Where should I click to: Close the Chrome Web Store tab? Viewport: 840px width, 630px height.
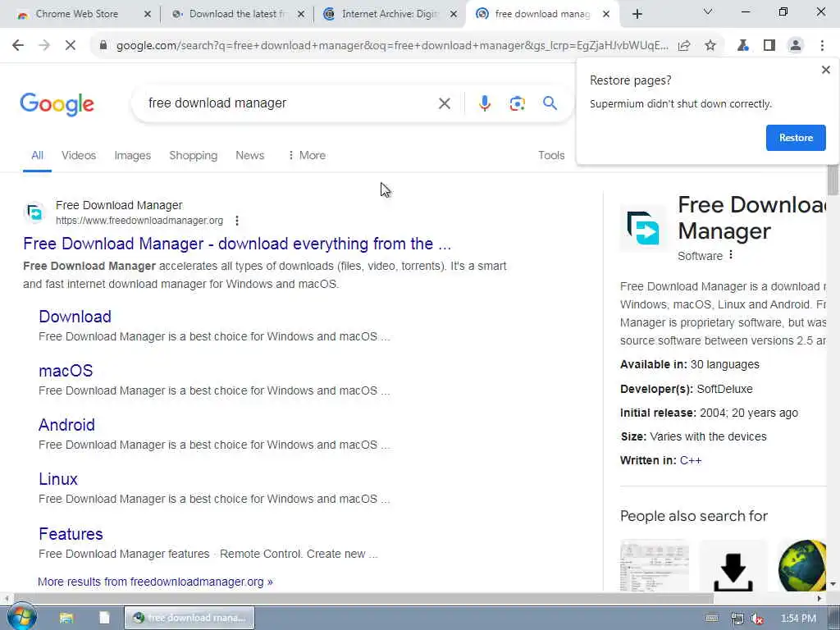(148, 14)
